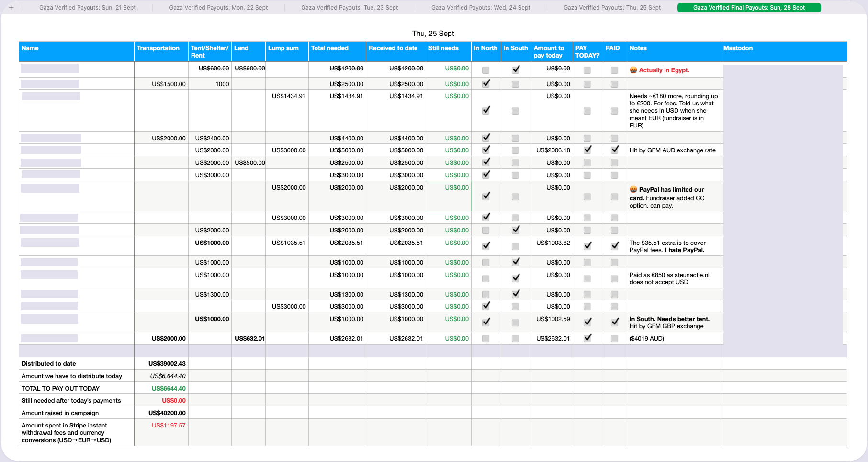Click the 'Mastodon' column header cell

point(738,48)
